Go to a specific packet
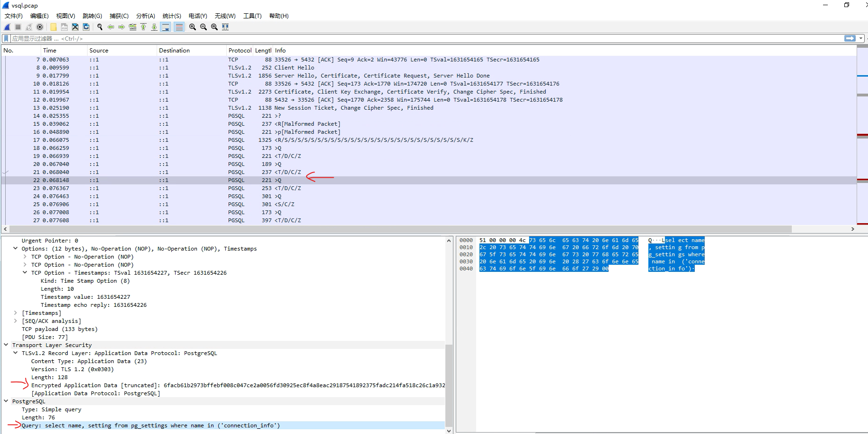This screenshot has width=868, height=434. 133,27
